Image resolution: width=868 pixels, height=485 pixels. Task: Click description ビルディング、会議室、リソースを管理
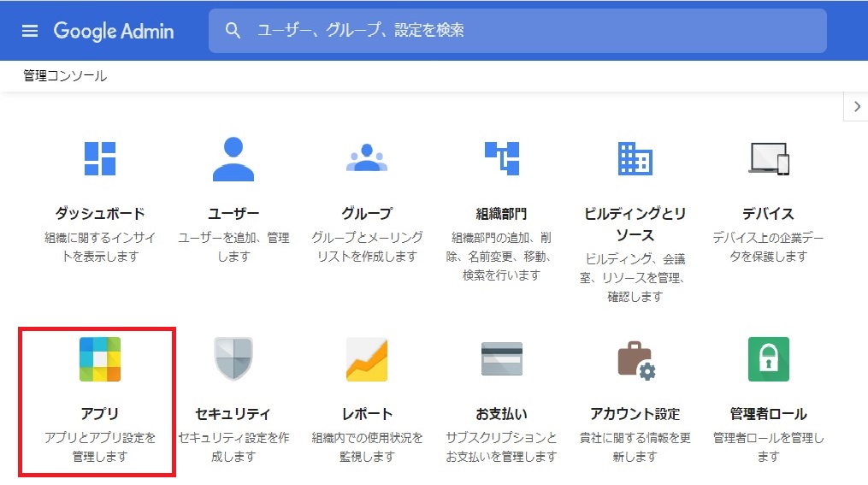pos(635,278)
